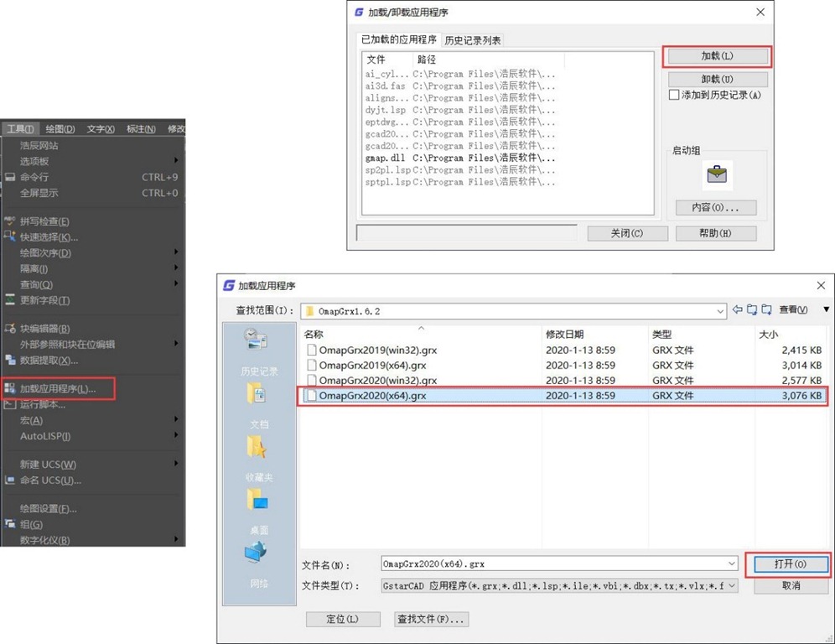Click the 打开(O) open button
Viewport: 835px width, 644px height.
point(790,564)
